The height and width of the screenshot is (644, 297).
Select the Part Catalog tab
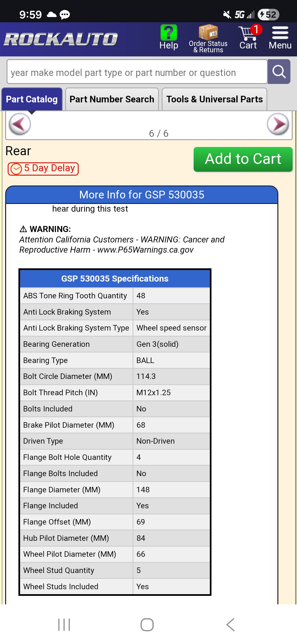coord(32,99)
